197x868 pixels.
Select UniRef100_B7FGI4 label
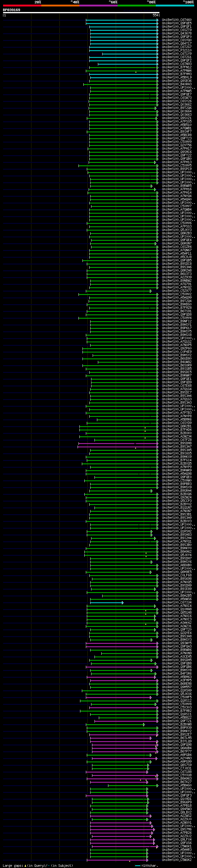(x=176, y=460)
